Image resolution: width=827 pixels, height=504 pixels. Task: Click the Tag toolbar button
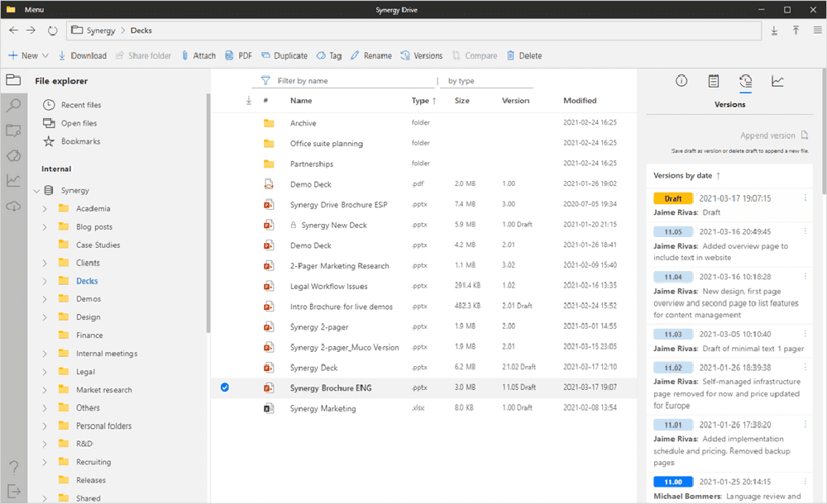329,55
